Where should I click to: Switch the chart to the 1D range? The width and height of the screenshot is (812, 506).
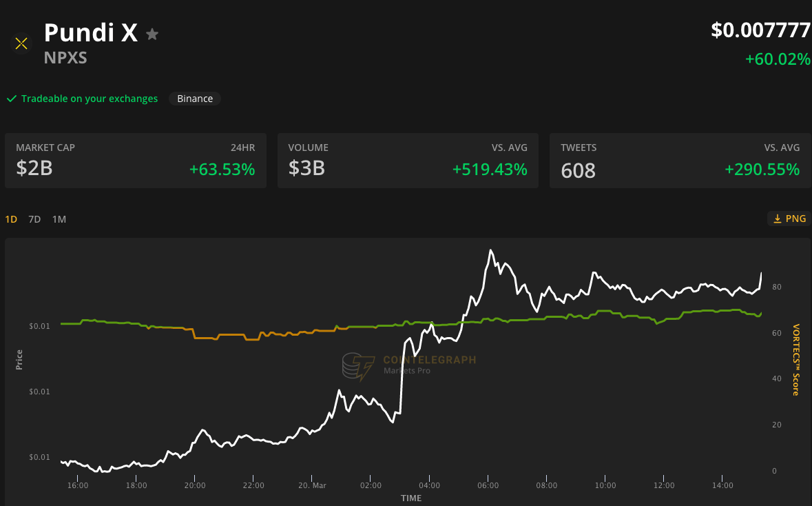pyautogui.click(x=11, y=219)
